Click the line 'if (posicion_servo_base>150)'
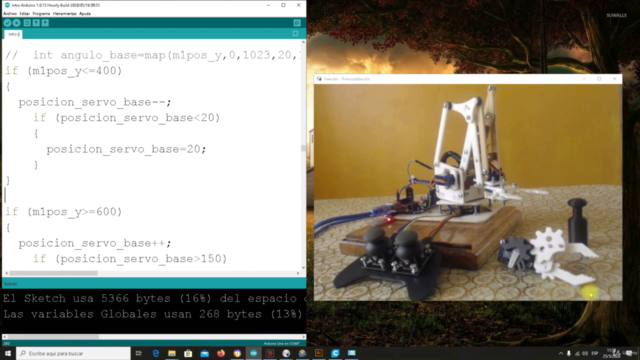640x360 pixels. (130, 259)
